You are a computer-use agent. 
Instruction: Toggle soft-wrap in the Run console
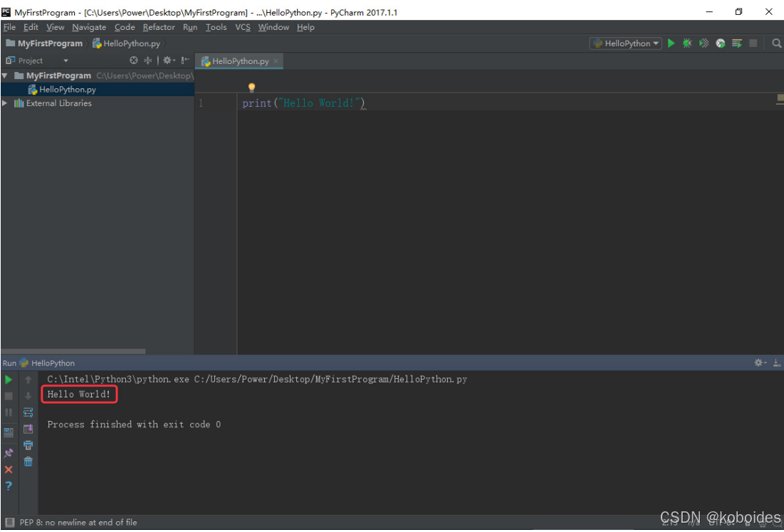tap(28, 412)
